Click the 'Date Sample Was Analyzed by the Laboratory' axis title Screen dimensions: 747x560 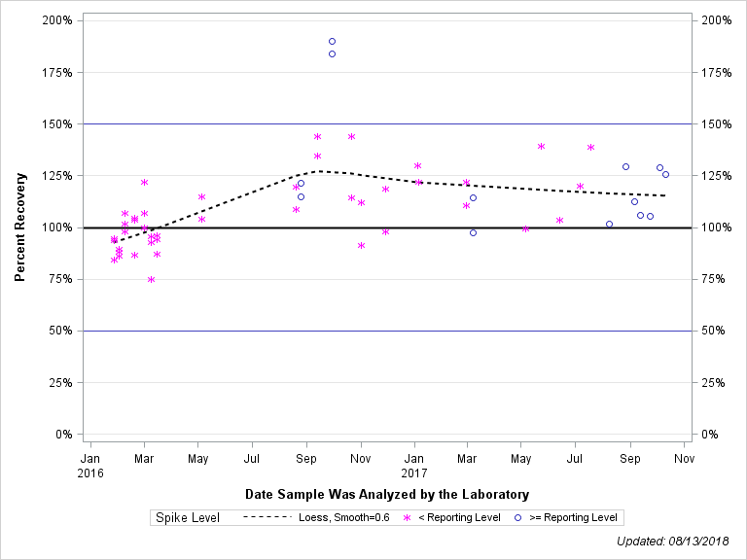coord(387,494)
